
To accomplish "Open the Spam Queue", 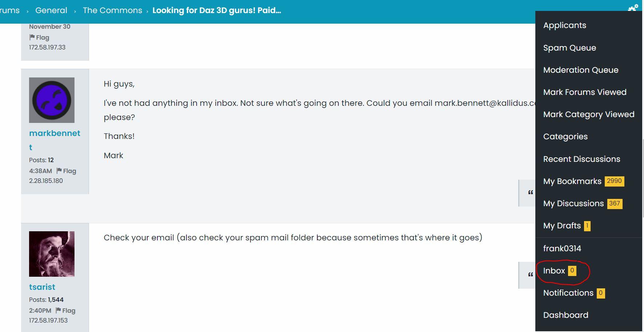I will click(x=569, y=48).
